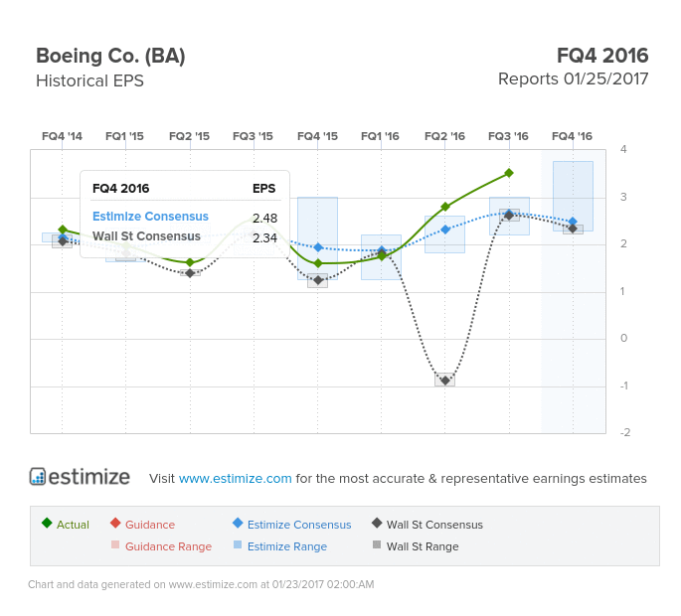This screenshot has width=681, height=616.
Task: Click the green Actual point for FQ2 '15
Action: tap(190, 262)
